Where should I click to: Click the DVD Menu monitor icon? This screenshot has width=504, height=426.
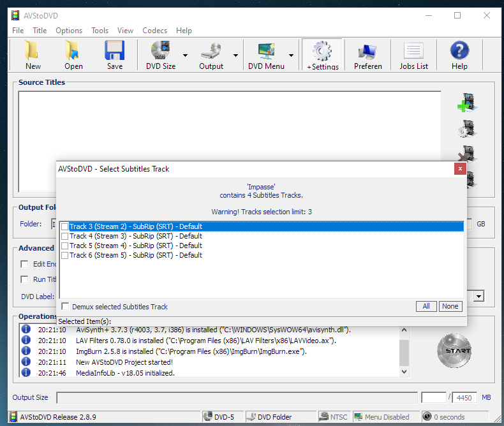[266, 51]
